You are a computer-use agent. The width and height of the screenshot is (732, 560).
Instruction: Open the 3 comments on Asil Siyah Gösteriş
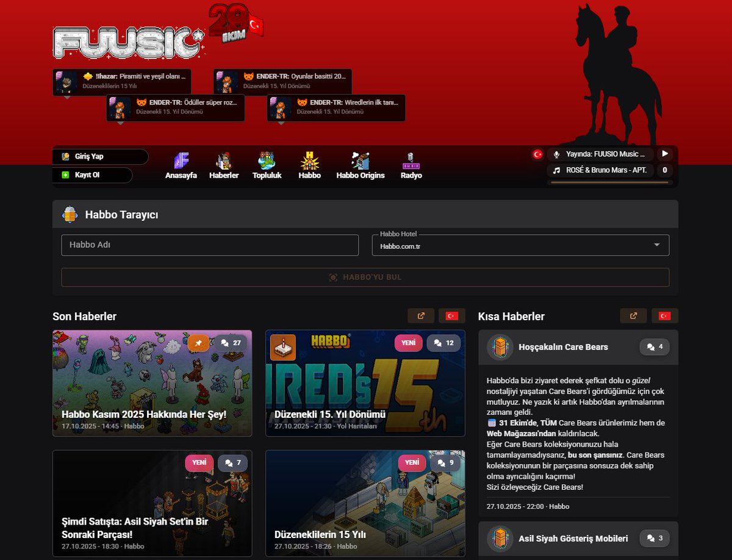click(655, 539)
